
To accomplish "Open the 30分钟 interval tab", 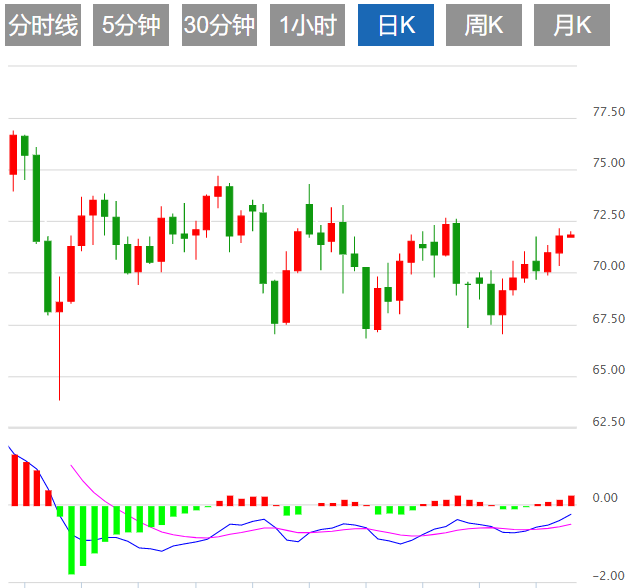I will [219, 26].
